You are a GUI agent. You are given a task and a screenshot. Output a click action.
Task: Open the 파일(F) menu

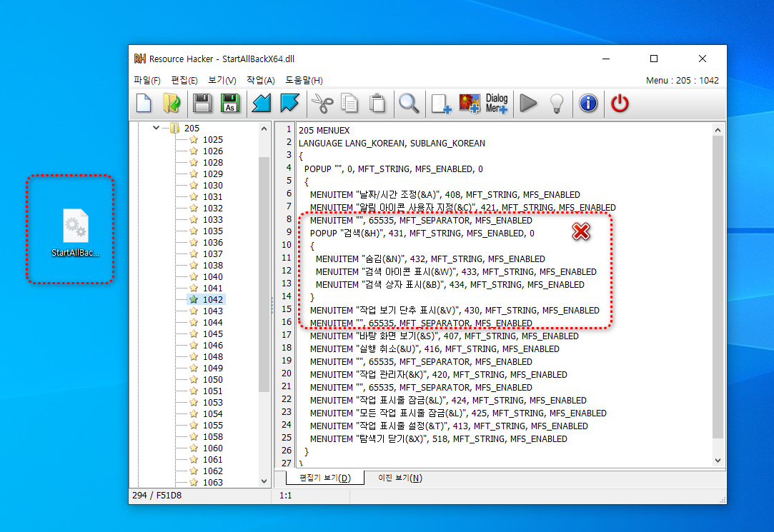[147, 81]
